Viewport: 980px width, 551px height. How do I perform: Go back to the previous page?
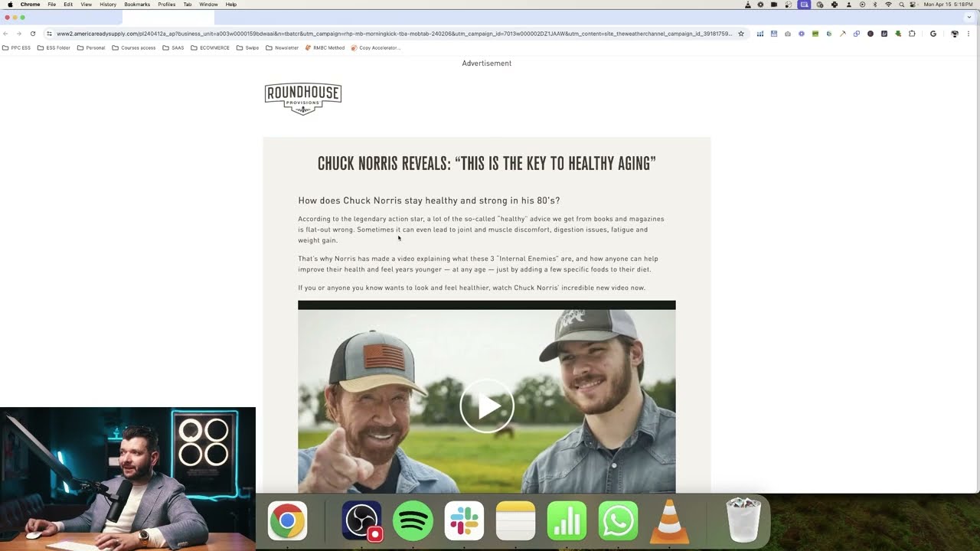[6, 34]
